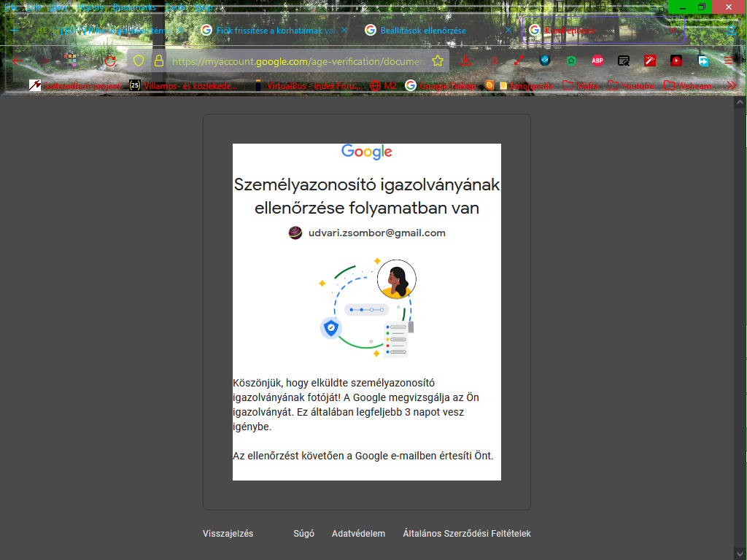Screen dimensions: 747x560
Task: Open the Adblock Plus ABP icon
Action: point(597,61)
